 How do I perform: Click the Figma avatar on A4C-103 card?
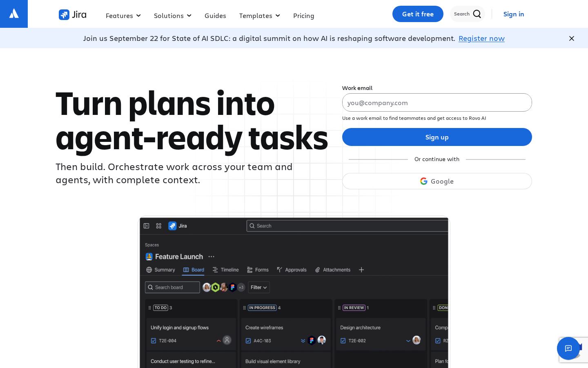click(x=312, y=340)
